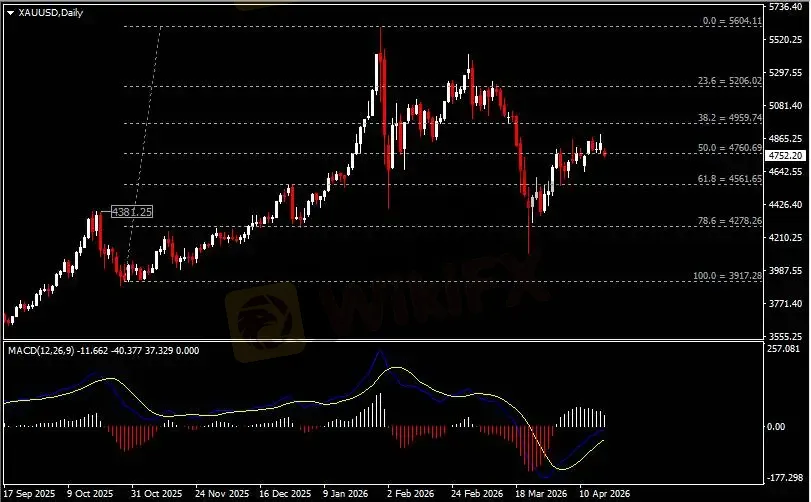Click the 4210.25 price axis value
This screenshot has width=811, height=502.
tap(786, 238)
